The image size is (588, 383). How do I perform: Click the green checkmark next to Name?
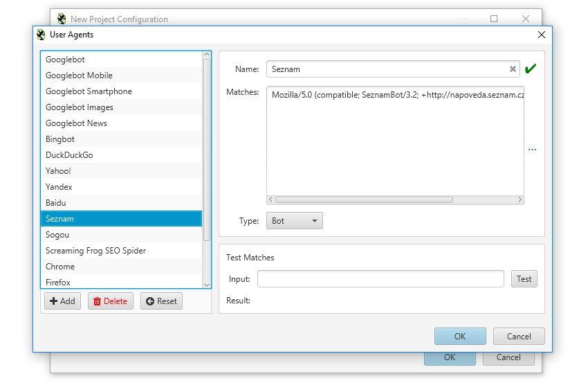[531, 69]
